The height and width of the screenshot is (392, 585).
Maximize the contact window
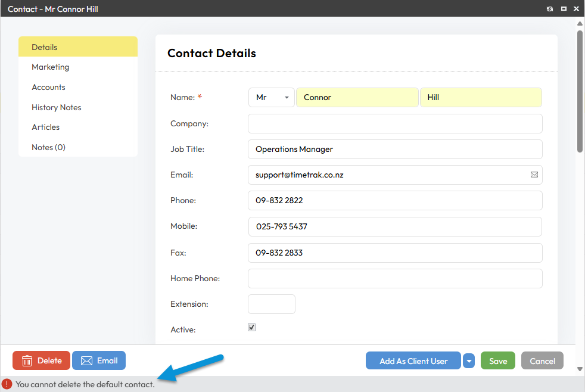(x=564, y=8)
